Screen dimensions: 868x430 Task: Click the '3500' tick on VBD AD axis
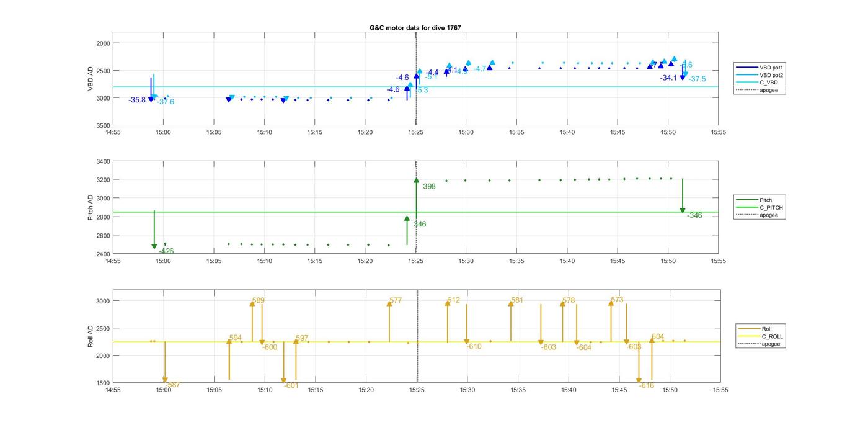coord(103,125)
